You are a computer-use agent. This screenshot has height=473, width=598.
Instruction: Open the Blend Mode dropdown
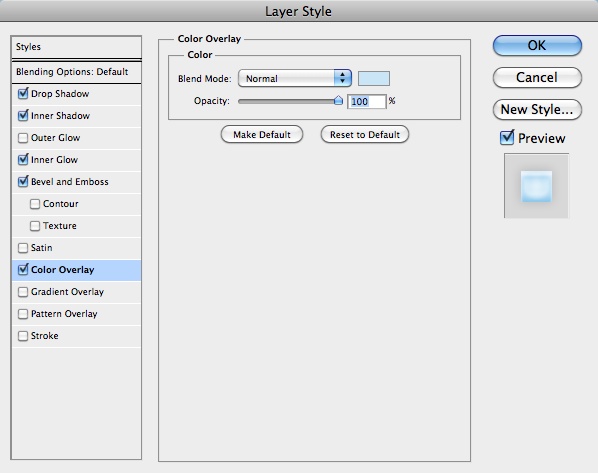(294, 78)
